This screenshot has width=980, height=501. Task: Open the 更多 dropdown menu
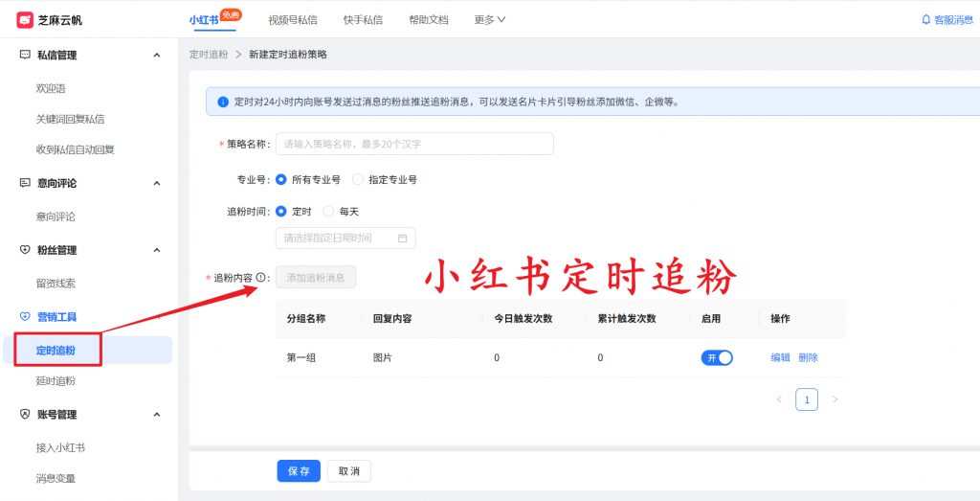tap(490, 20)
